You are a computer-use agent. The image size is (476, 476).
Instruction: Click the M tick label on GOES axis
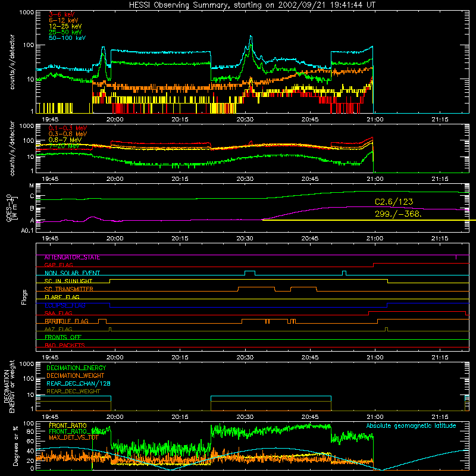(32, 186)
